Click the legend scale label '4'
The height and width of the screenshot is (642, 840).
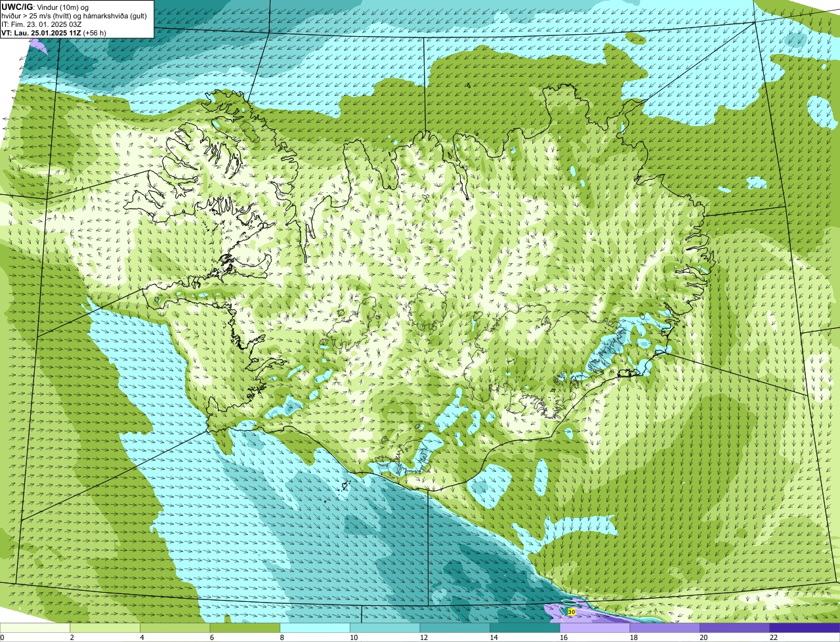click(x=142, y=637)
